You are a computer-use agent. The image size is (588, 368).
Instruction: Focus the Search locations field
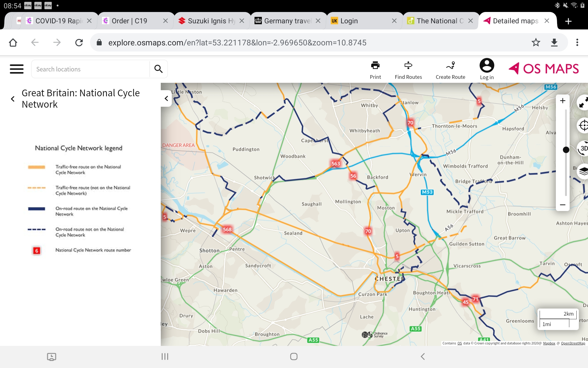coord(91,69)
